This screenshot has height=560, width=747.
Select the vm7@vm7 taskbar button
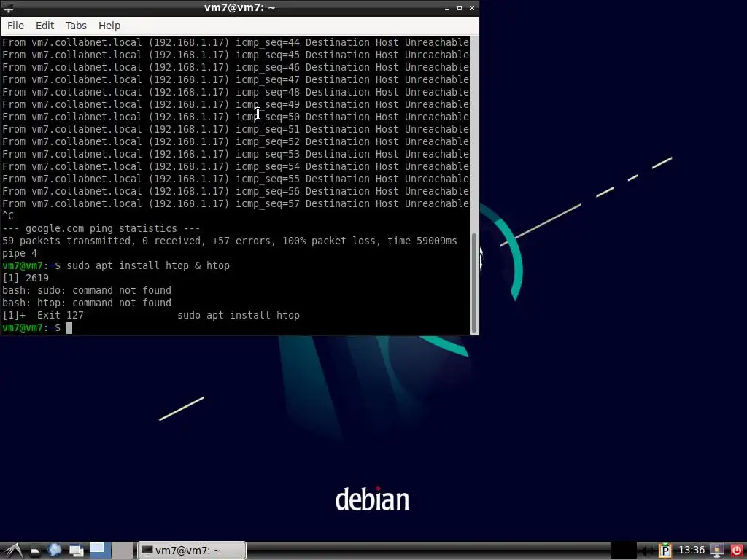tap(192, 551)
